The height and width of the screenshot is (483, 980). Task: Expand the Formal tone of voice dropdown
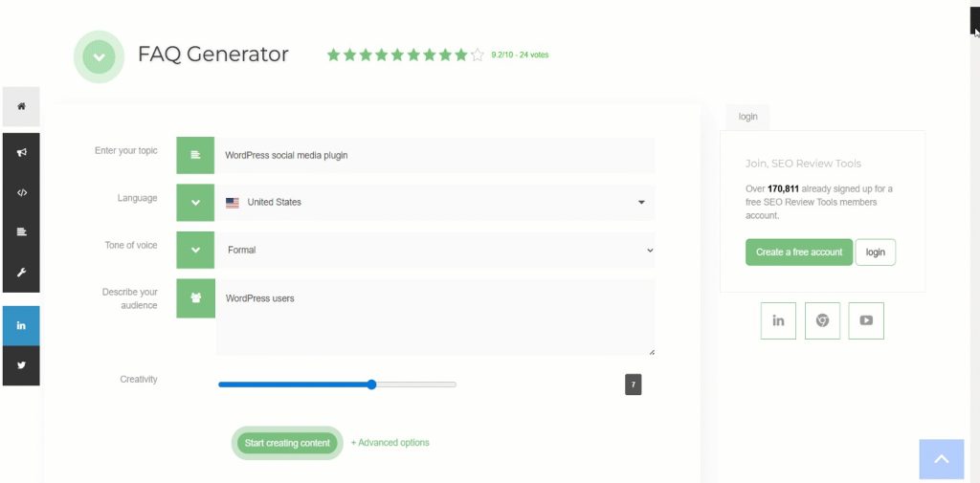coord(434,251)
